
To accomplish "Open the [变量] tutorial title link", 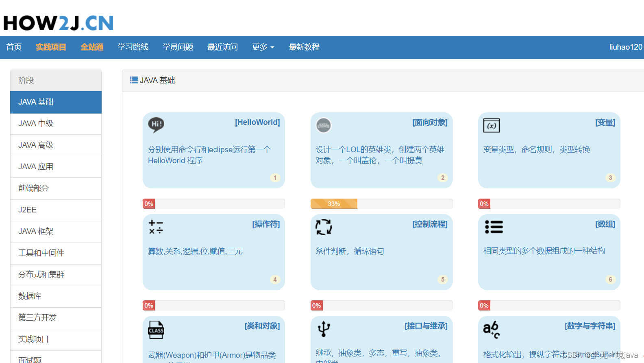I will coord(605,122).
